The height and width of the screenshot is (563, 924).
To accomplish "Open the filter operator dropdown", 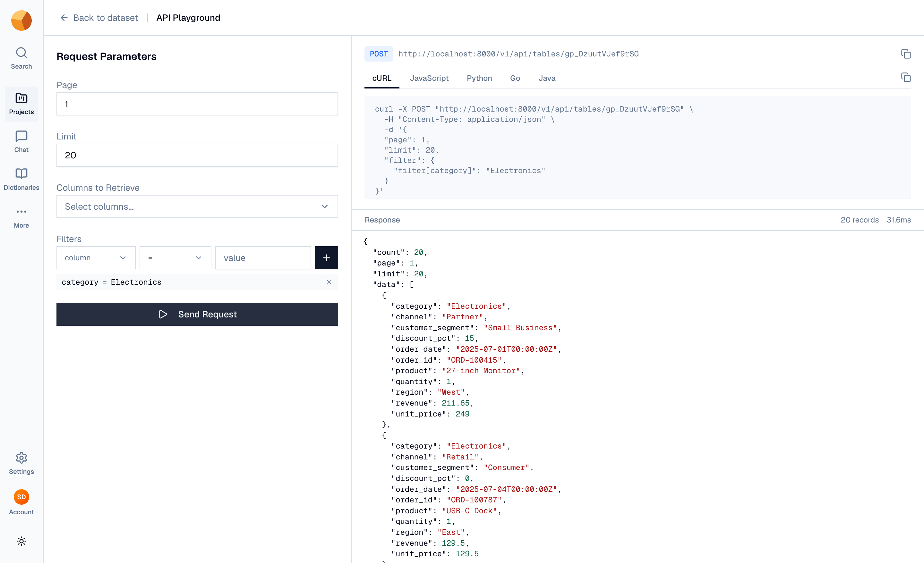I will [x=175, y=258].
